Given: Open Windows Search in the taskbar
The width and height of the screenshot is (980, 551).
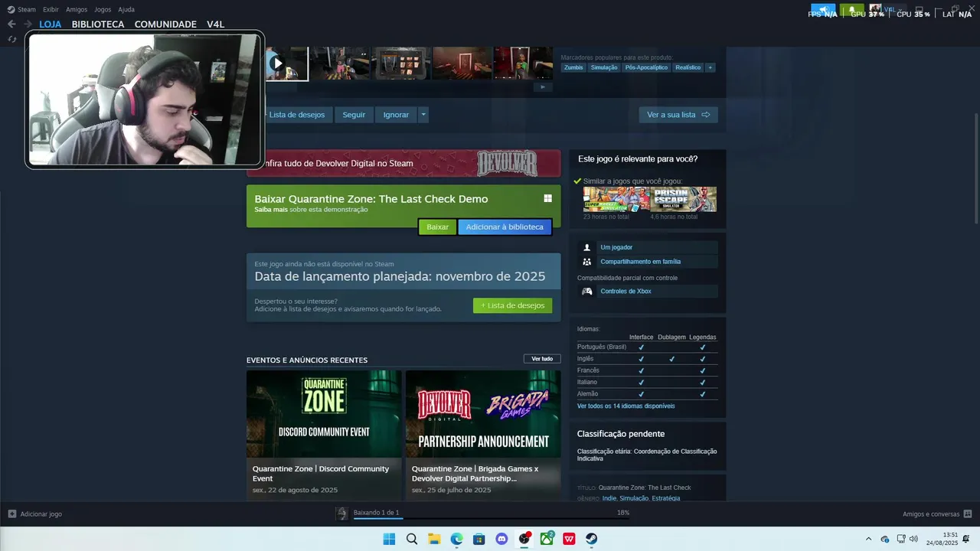Looking at the screenshot, I should (412, 539).
